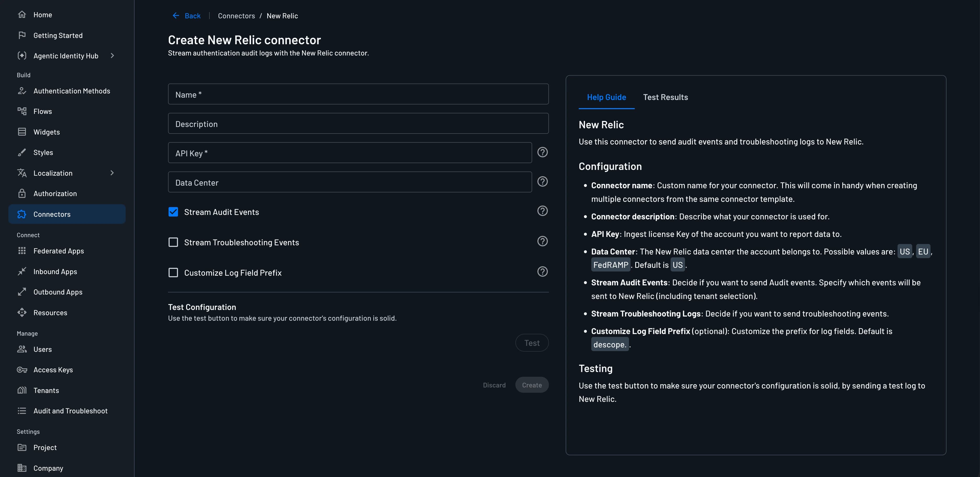
Task: Expand the Localization submenu chevron
Action: (112, 173)
